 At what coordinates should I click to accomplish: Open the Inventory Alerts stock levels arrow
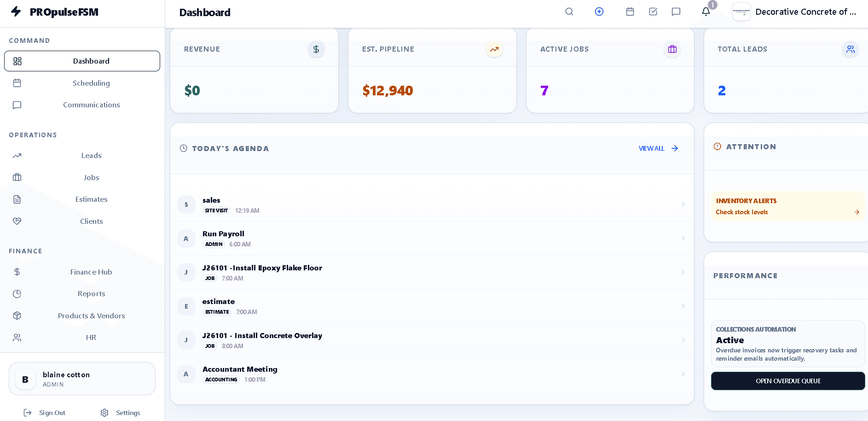[x=856, y=212]
